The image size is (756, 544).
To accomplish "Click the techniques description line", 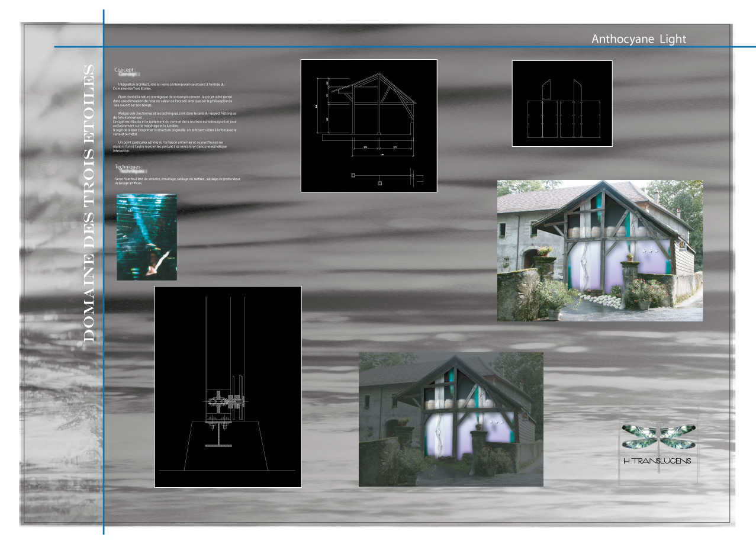I will point(178,180).
